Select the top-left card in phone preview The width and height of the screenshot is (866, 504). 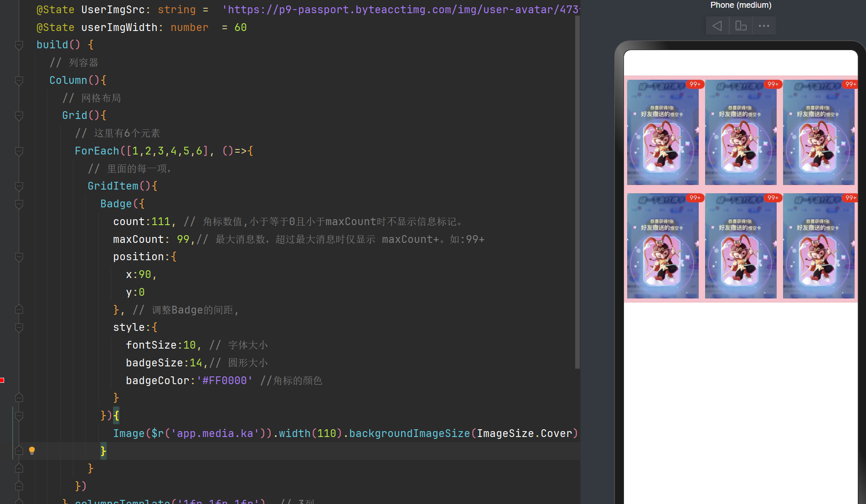(x=663, y=133)
